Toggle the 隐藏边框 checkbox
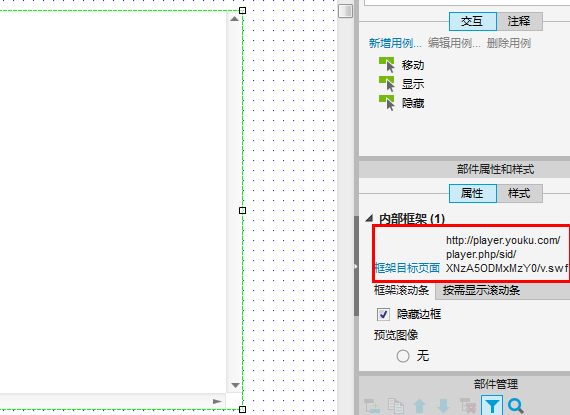Image resolution: width=570 pixels, height=415 pixels. (x=383, y=314)
